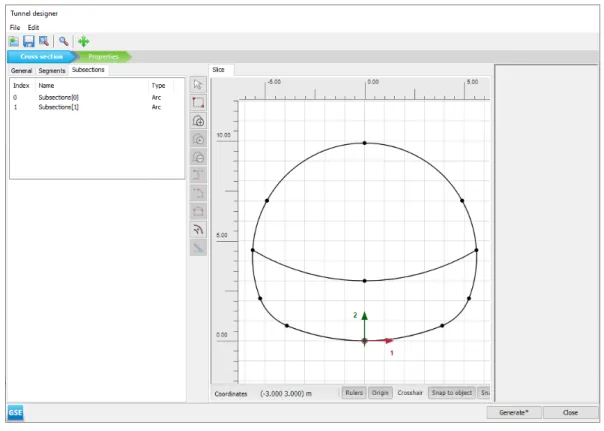Click the Arc type of Subsections[1]
Screen dimensions: 604x431
[156, 107]
